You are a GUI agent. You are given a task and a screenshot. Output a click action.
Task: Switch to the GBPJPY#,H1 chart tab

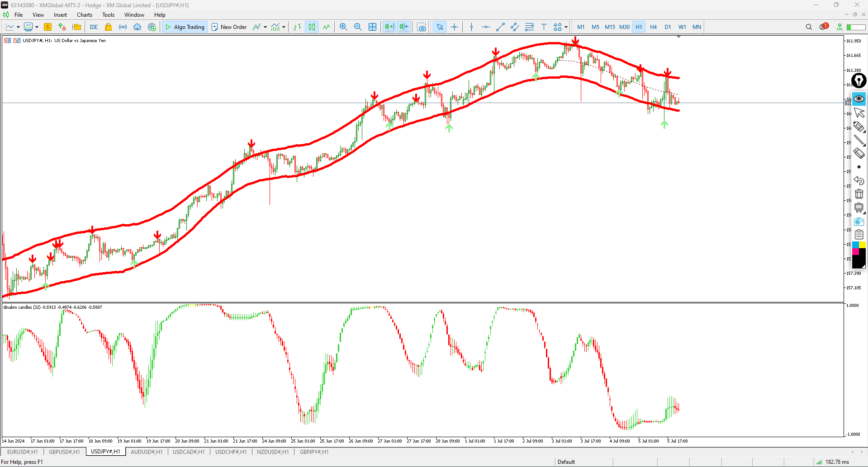pyautogui.click(x=314, y=452)
